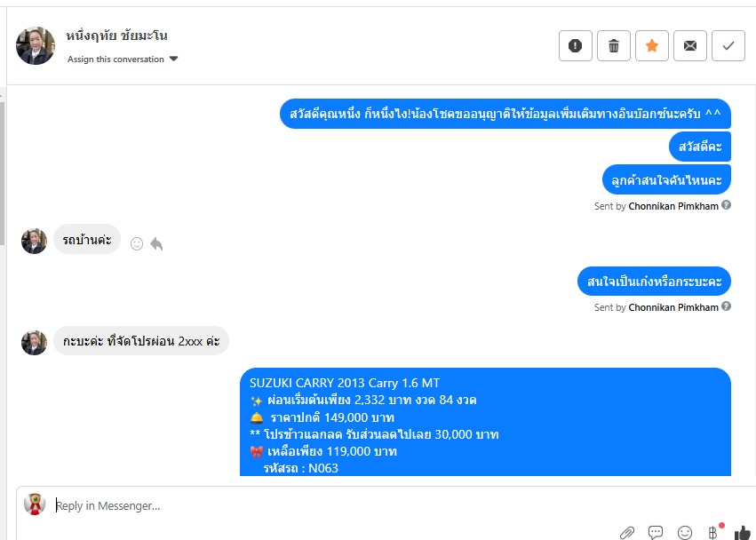Expand the Assign this conversation dropdown

click(x=123, y=59)
